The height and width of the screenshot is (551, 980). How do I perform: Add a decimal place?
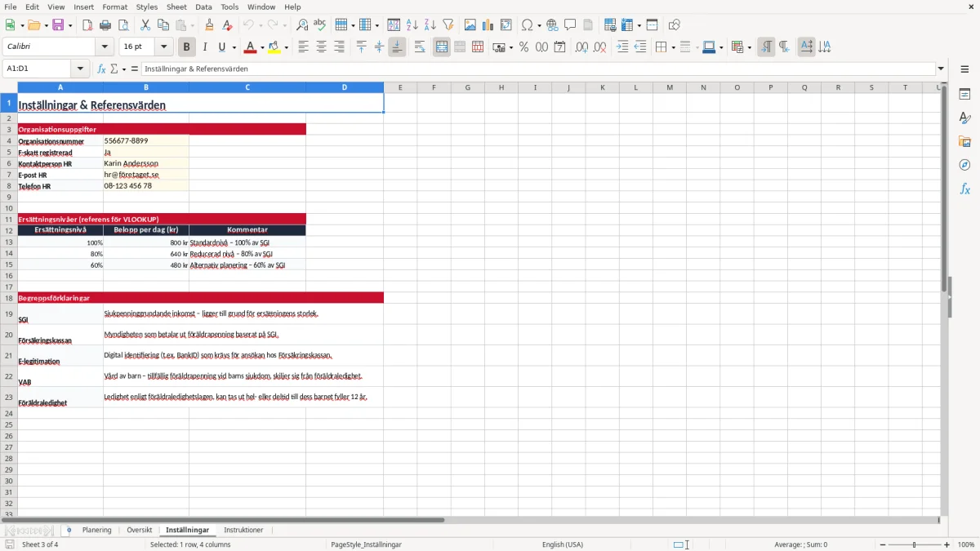(x=581, y=47)
